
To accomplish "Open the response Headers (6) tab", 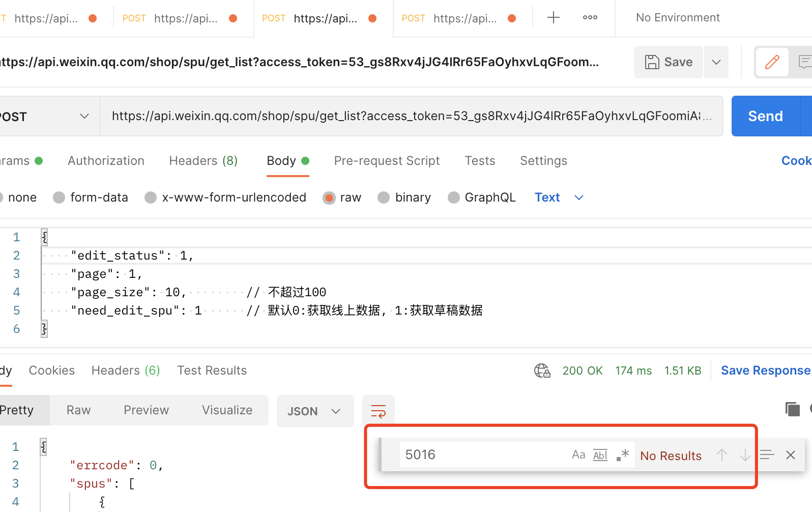I will [126, 371].
